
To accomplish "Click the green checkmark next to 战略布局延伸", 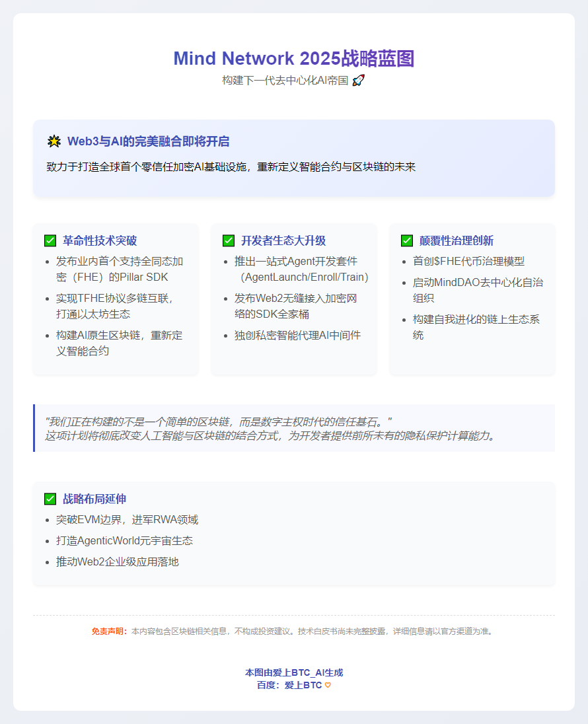I will (50, 499).
